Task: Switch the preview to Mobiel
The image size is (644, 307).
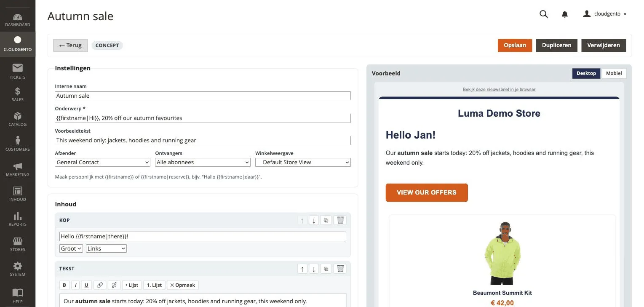Action: 614,73
